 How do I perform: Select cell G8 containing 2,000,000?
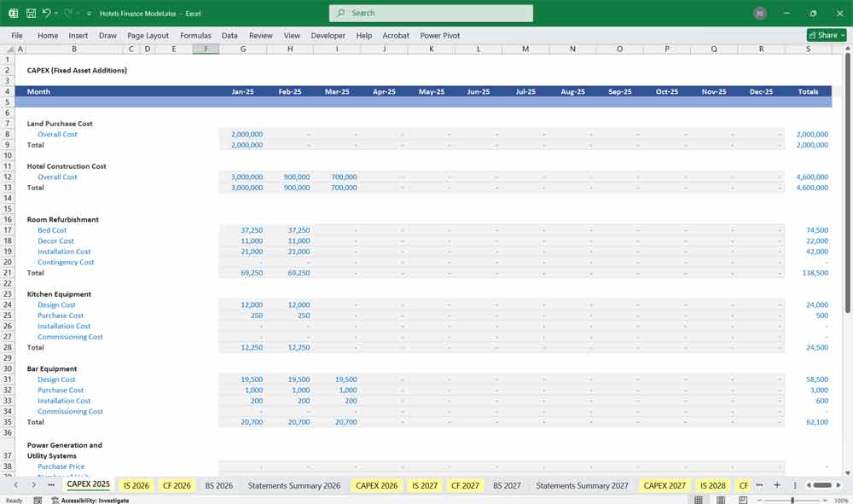243,134
